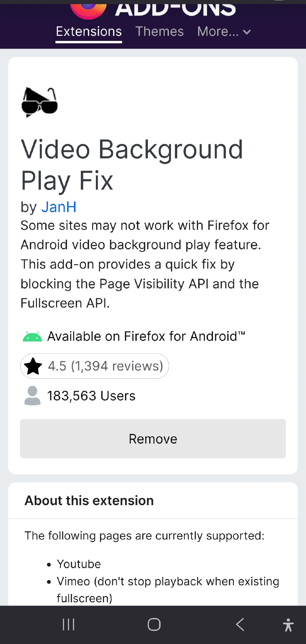Click the black star rating icon
This screenshot has width=306, height=644.
pos(33,366)
